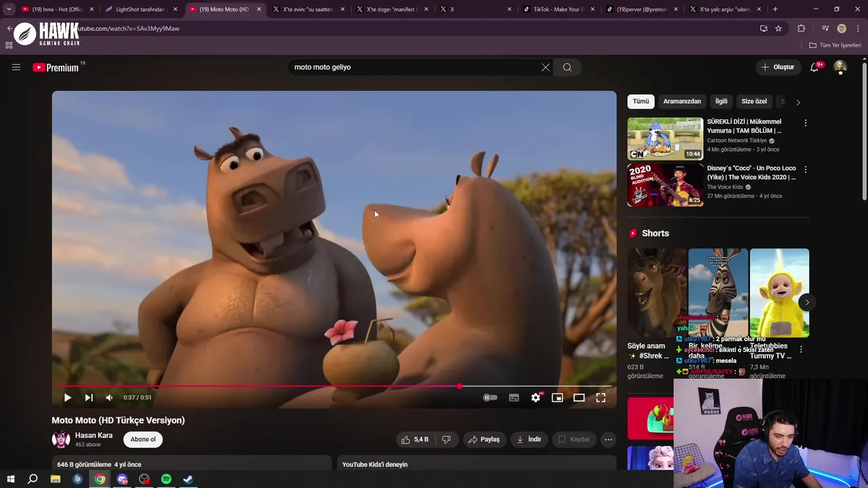Screen dimensions: 868x488
Task: Open Hasan Kara channel avatar
Action: (x=61, y=439)
